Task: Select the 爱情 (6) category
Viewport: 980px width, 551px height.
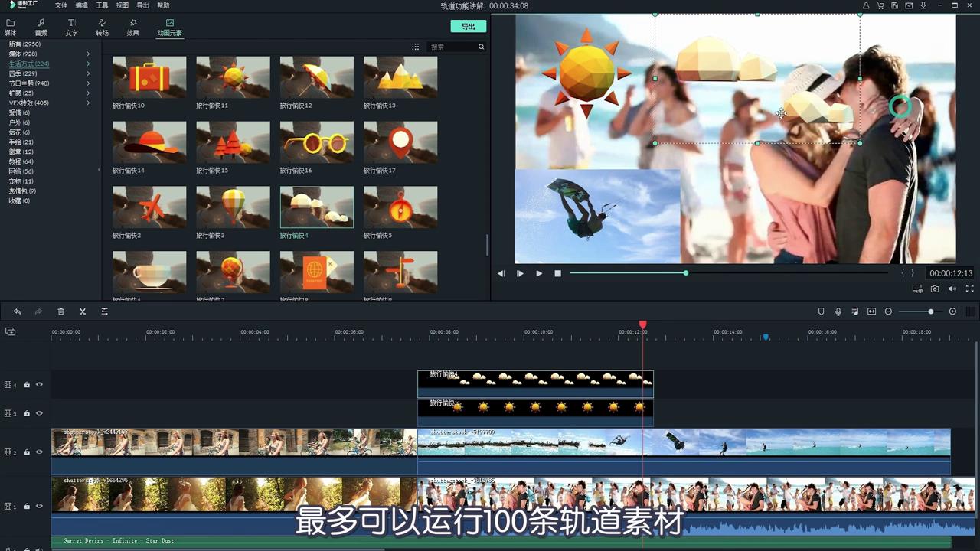Action: (19, 112)
